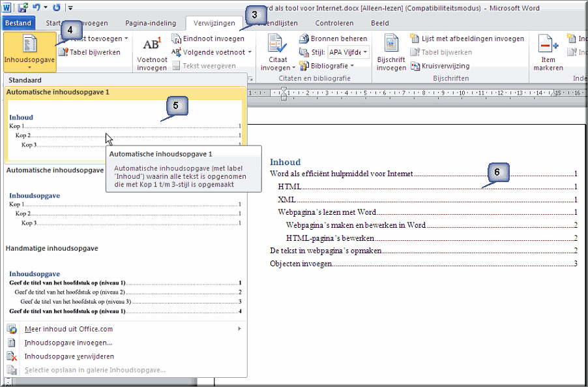Open the Inhoudsopgave gallery button
Viewport: 588px width, 387px height.
(29, 52)
